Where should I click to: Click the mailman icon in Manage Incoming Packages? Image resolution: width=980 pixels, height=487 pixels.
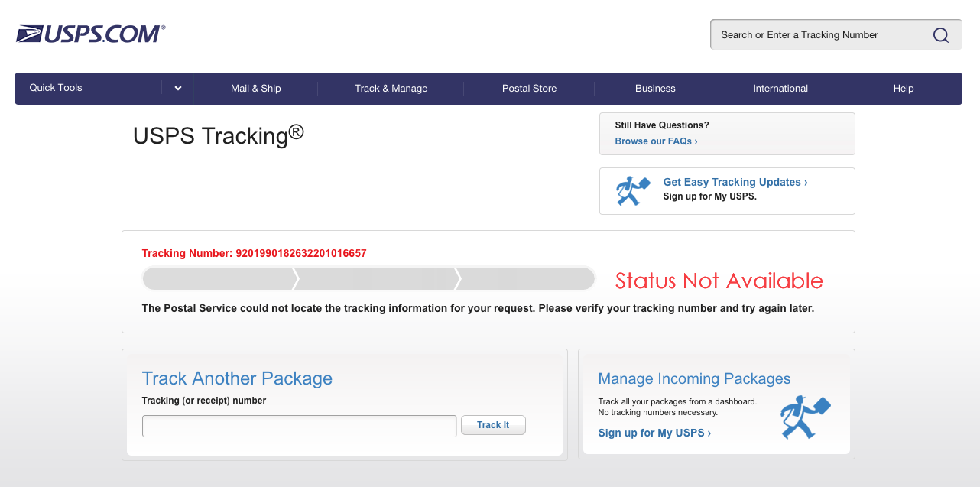(x=805, y=417)
